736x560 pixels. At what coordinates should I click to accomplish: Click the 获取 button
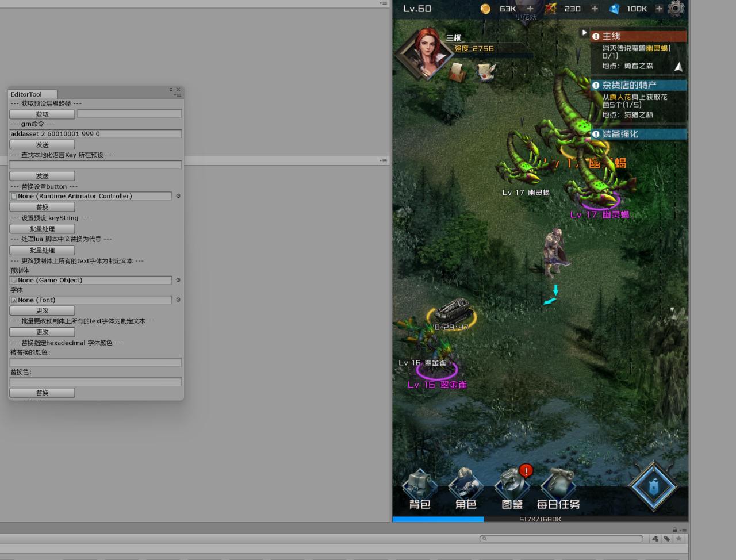tap(42, 114)
